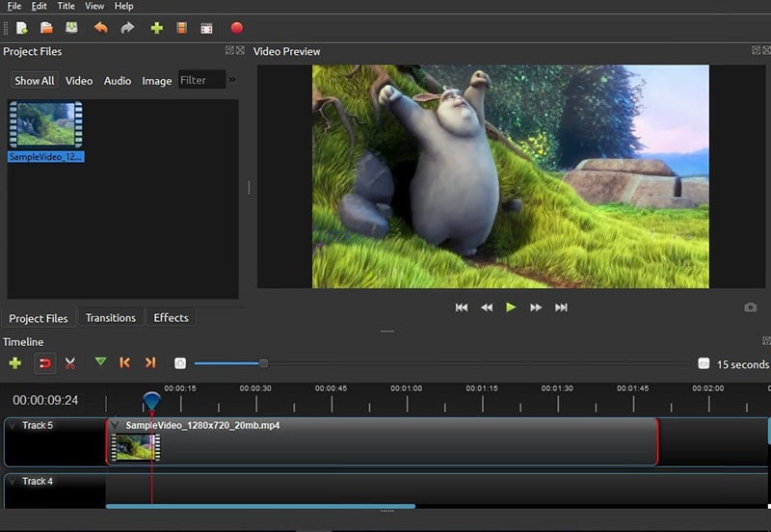Click the green Import Files plus icon
The image size is (771, 532).
(x=156, y=28)
